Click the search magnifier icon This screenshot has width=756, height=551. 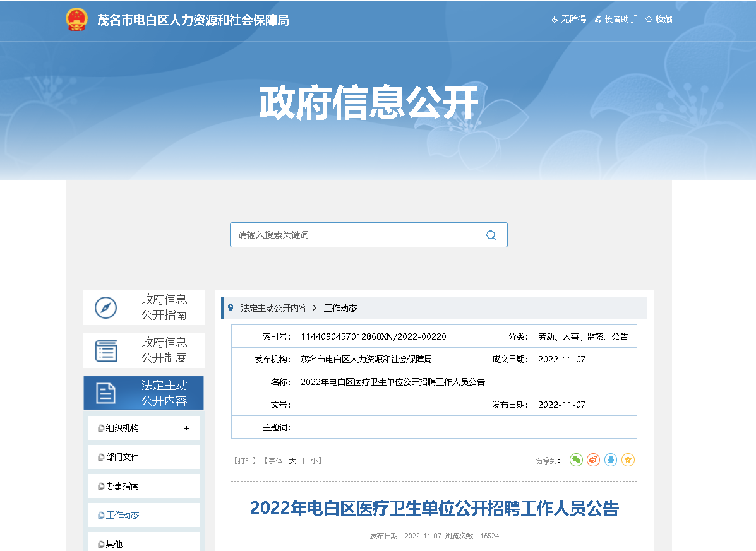click(x=491, y=235)
